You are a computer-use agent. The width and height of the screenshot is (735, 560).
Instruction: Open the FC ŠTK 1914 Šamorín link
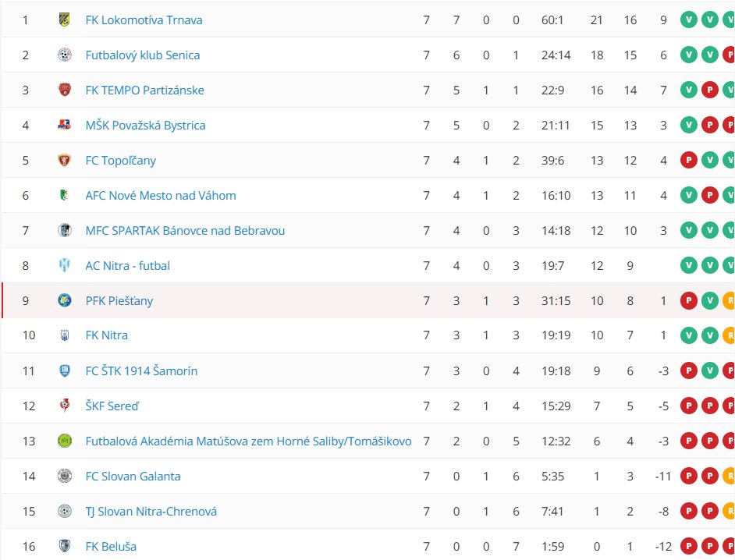141,370
